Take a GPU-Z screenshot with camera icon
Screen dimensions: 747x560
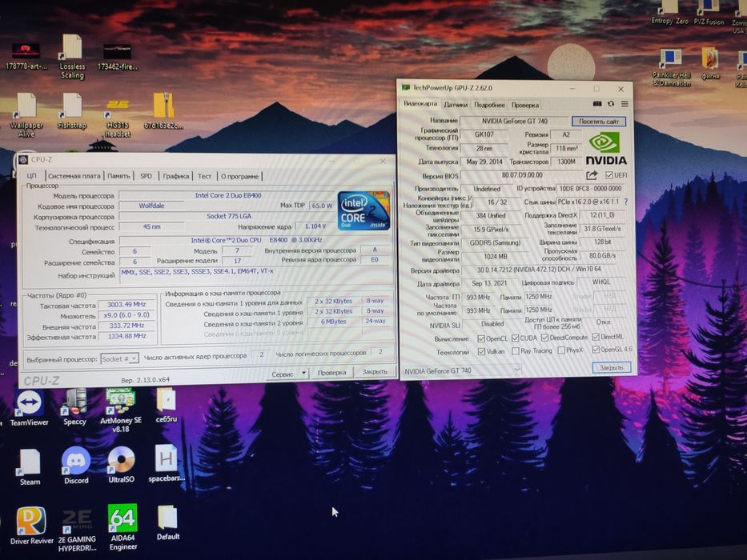point(597,104)
